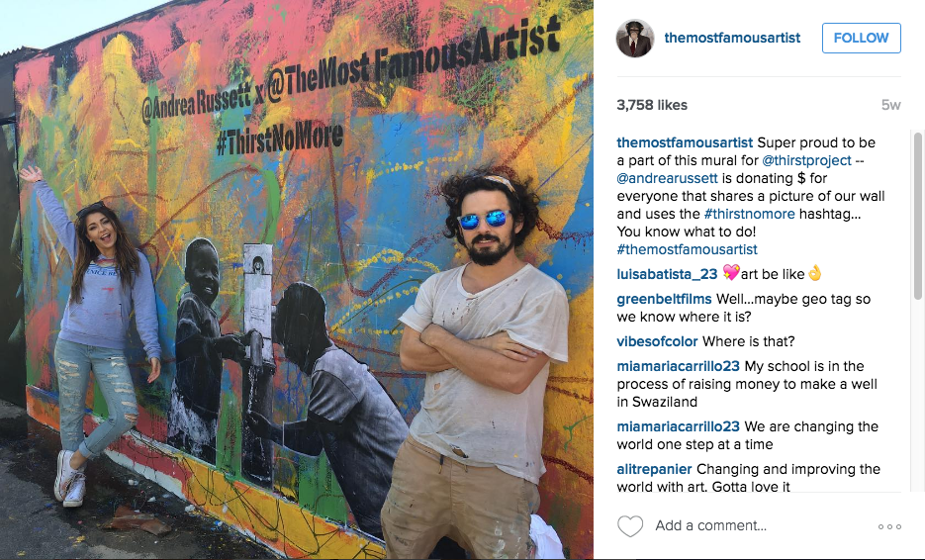Visit luisabatista_23 commenter profile
Screen dimensions: 925x560
point(667,274)
